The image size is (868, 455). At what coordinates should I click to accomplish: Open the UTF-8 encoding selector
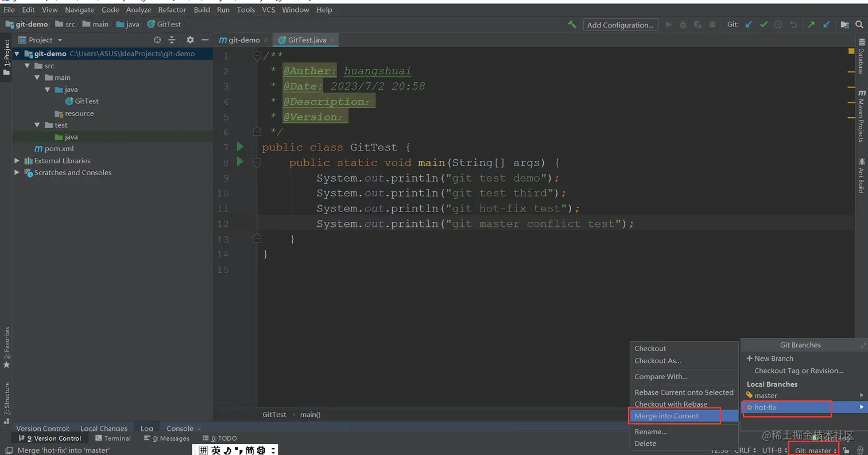point(775,450)
